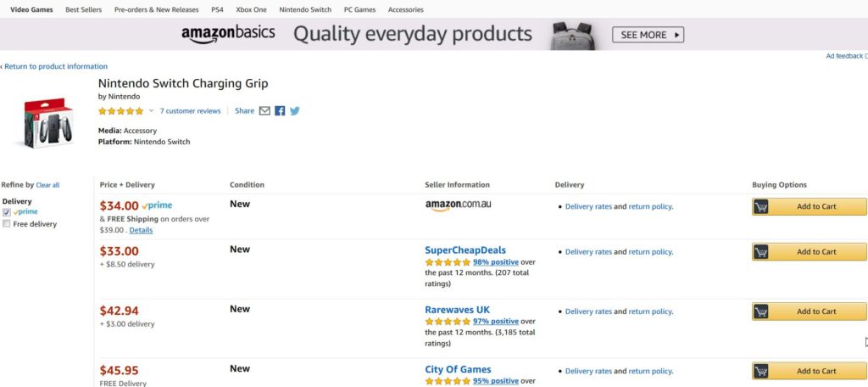
Task: Go to the Nintendo Switch category tab
Action: tap(305, 9)
